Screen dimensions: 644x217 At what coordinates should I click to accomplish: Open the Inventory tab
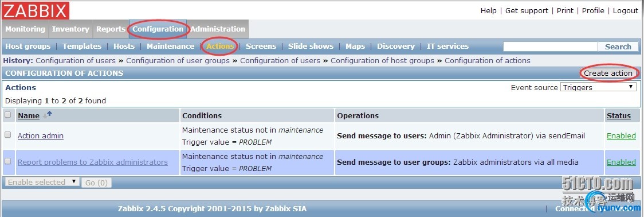(70, 29)
